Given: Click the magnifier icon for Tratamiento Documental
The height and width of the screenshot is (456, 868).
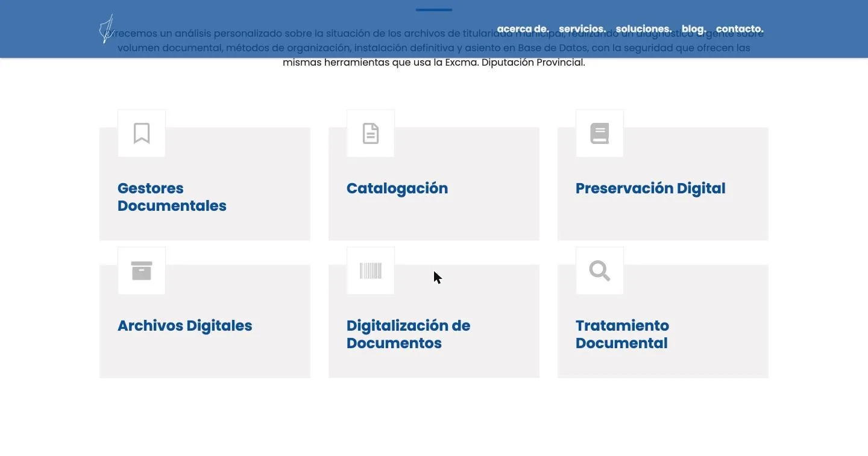Looking at the screenshot, I should pyautogui.click(x=600, y=270).
